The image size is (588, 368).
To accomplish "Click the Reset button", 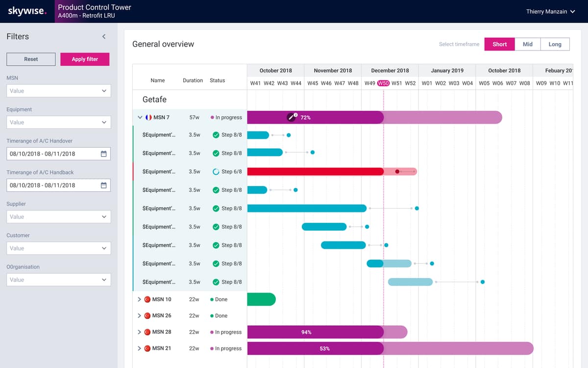I will tap(31, 59).
